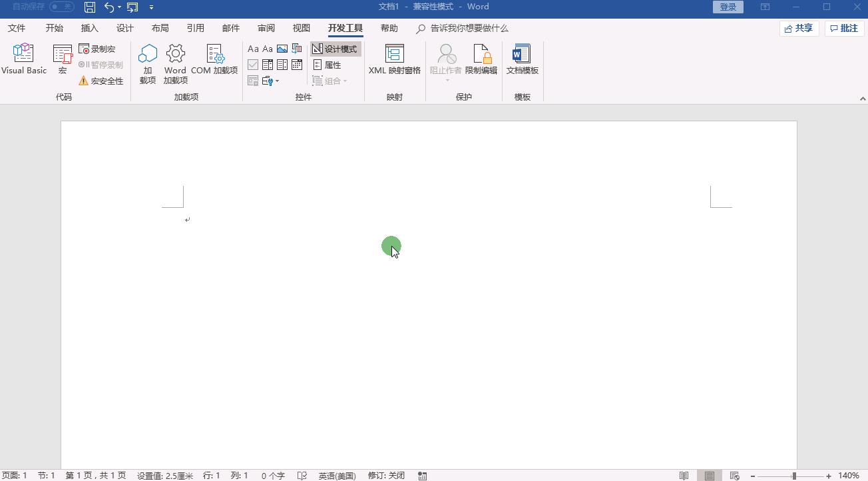Screen dimensions: 868x481
Task: Click the 限制编辑 button
Action: tap(481, 60)
